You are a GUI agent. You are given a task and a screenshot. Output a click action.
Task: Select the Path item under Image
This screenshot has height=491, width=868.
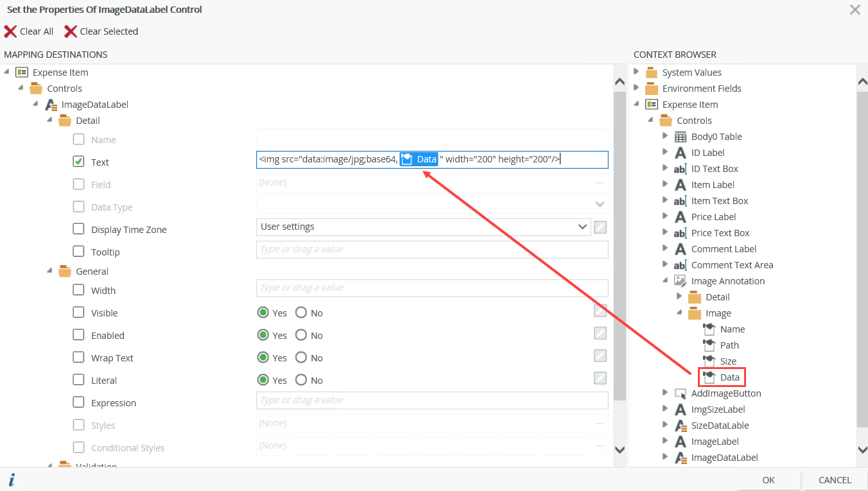point(729,345)
